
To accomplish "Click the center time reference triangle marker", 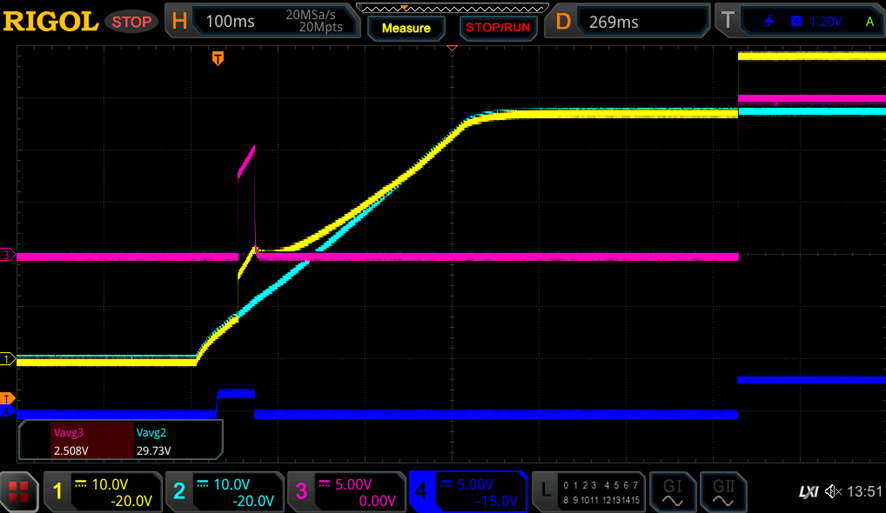I will point(452,49).
